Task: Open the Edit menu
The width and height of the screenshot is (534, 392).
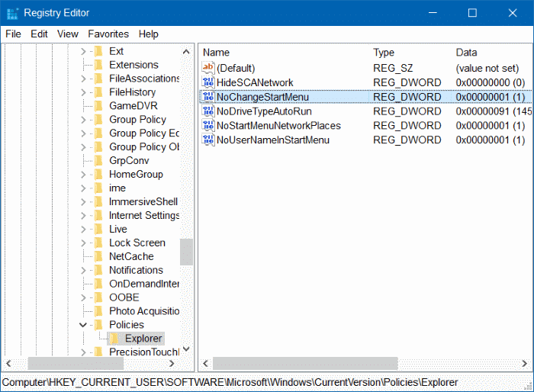Action: (x=39, y=34)
